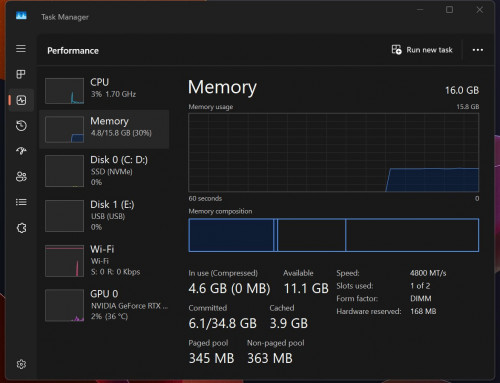Minimize the Task Manager window
Screen dimensions: 500x383
pos(420,10)
